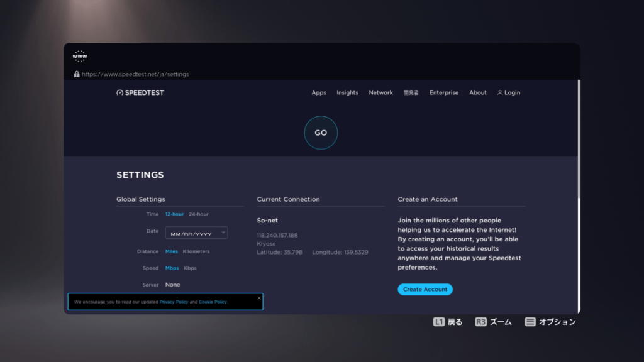The image size is (644, 362).
Task: Click the Speedtest logo
Action: [140, 93]
